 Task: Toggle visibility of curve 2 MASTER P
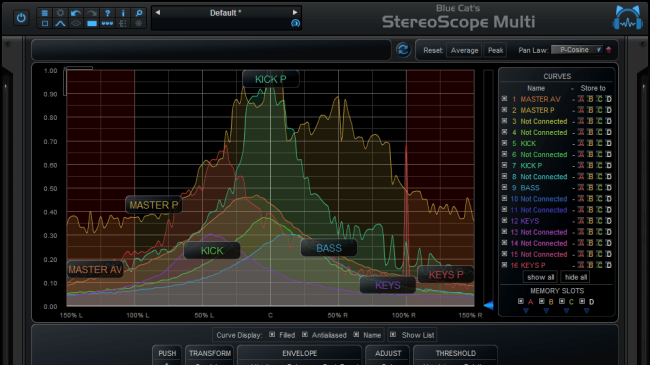pyautogui.click(x=504, y=110)
